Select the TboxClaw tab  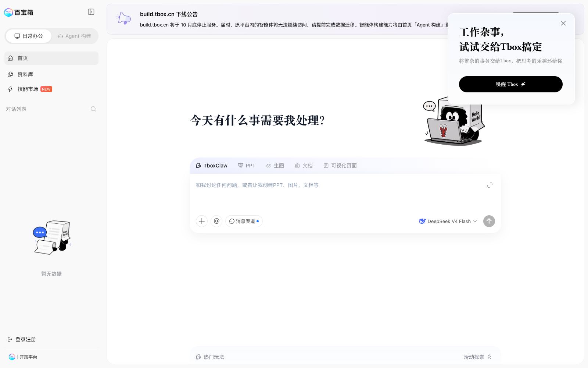point(212,166)
